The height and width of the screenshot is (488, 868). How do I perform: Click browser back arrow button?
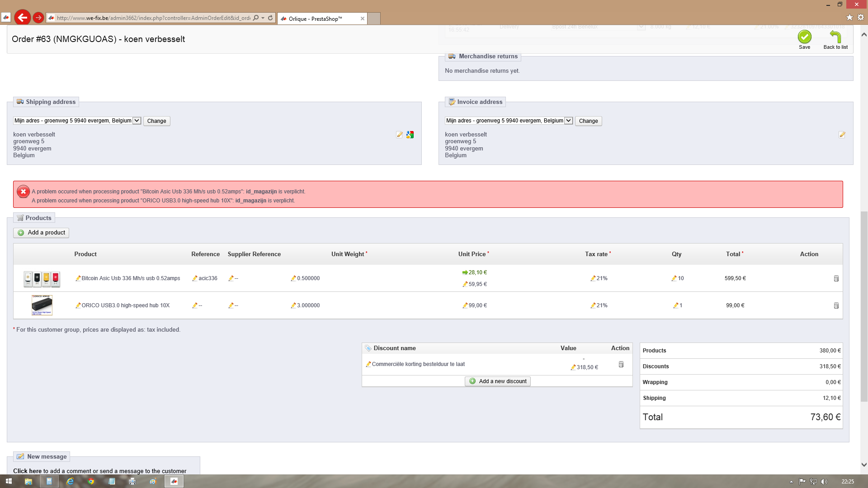click(22, 18)
